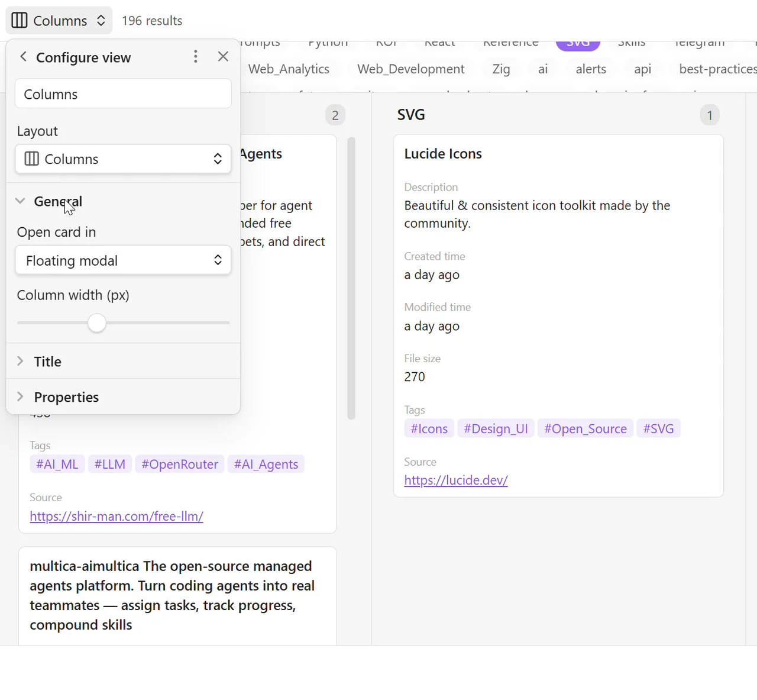Image resolution: width=757 pixels, height=700 pixels.
Task: Close the Configure view panel
Action: click(223, 57)
